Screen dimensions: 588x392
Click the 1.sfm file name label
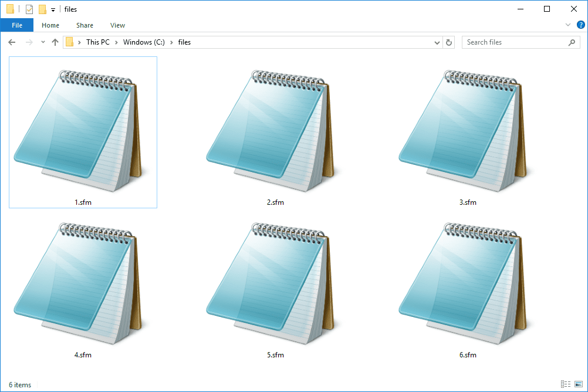click(x=83, y=202)
